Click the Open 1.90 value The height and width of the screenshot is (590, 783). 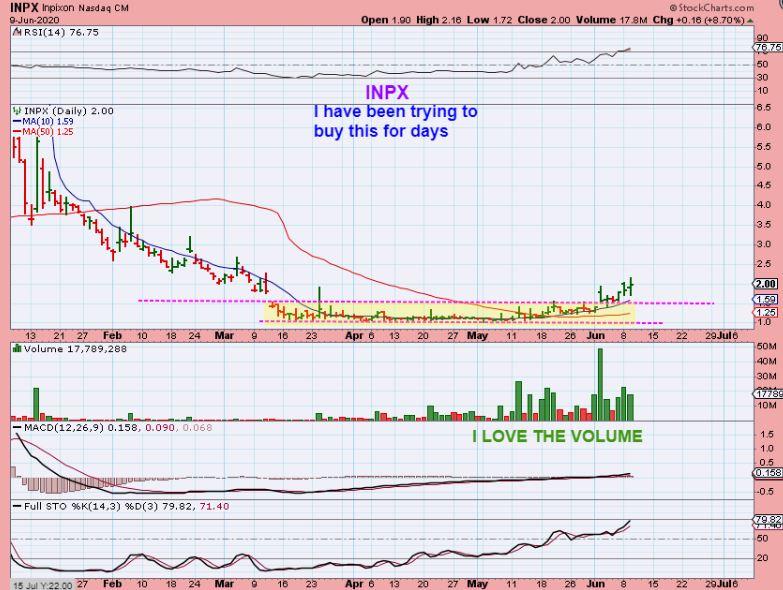click(x=386, y=20)
